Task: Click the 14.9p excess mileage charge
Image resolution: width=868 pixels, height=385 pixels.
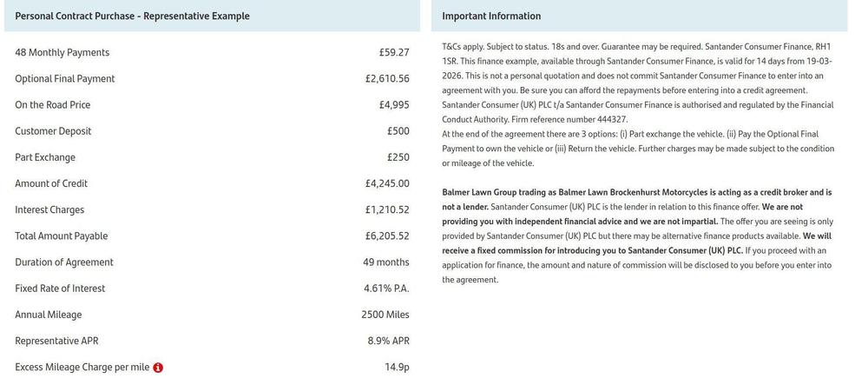Action: 397,368
